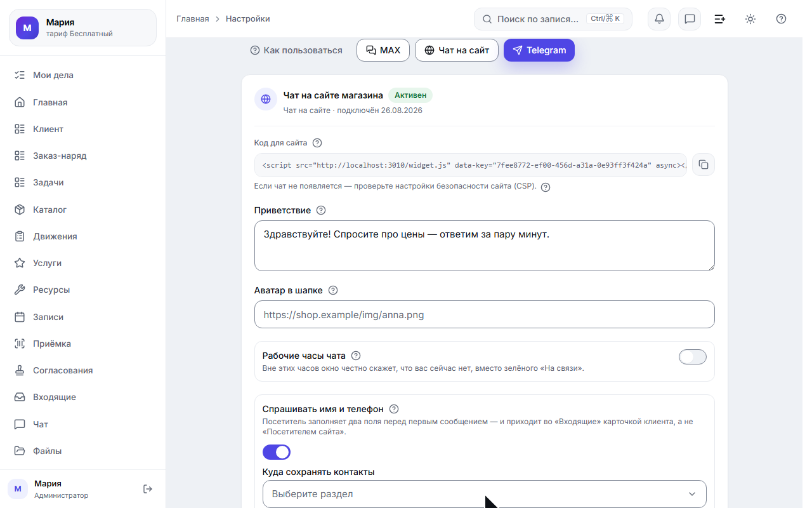Click the Куда сохранять контакты label
Screen dimensions: 812x508
(318, 472)
